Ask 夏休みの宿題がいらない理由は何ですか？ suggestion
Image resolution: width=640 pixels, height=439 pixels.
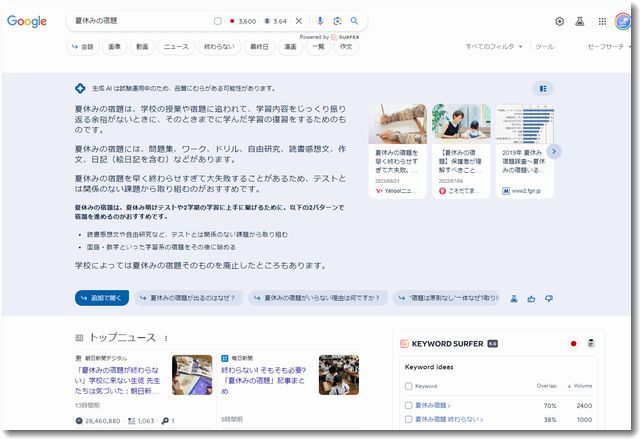coord(318,298)
